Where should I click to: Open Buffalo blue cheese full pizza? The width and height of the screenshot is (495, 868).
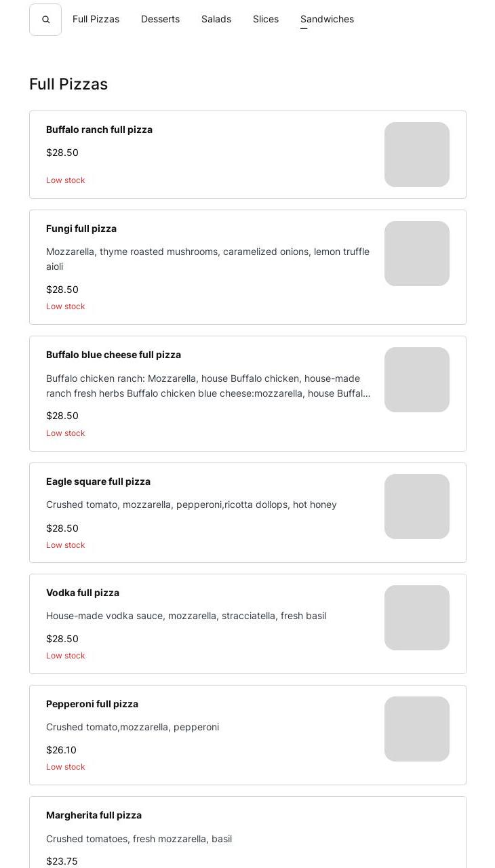[113, 355]
